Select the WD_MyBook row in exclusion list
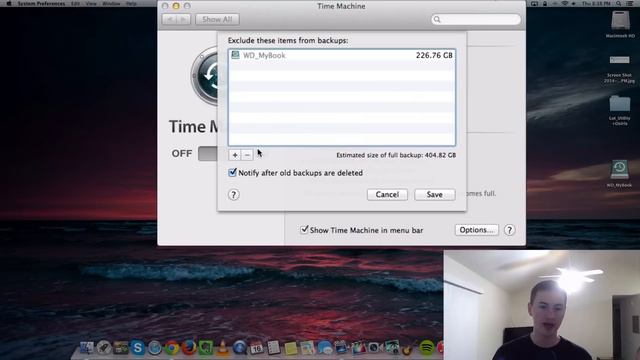This screenshot has width=640, height=360. pos(342,55)
